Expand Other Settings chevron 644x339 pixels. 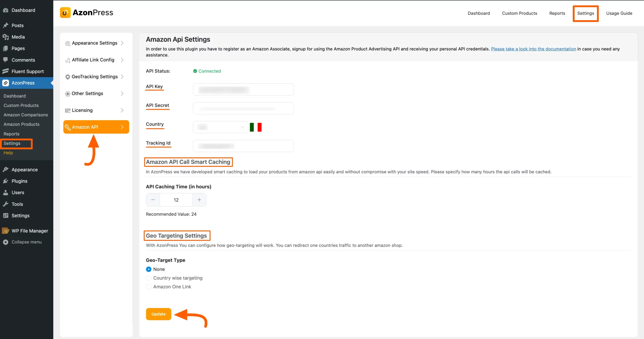click(x=122, y=93)
